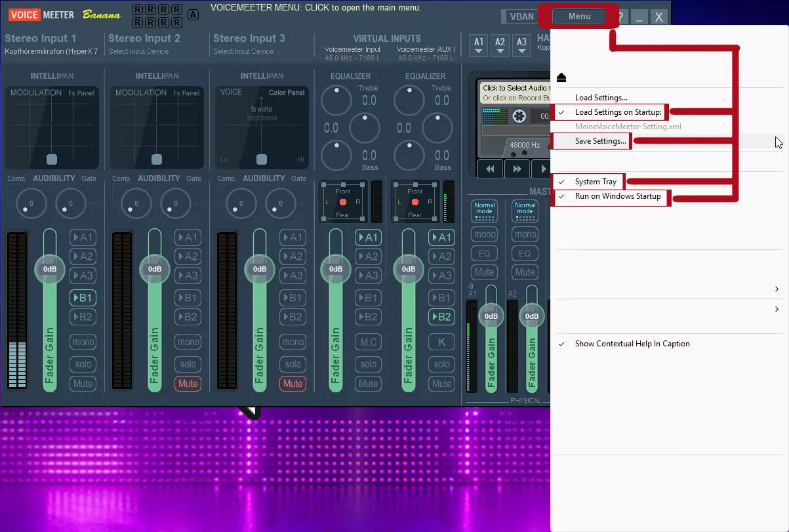Select input device for Stereo Input 3
The height and width of the screenshot is (532, 789).
[x=243, y=51]
